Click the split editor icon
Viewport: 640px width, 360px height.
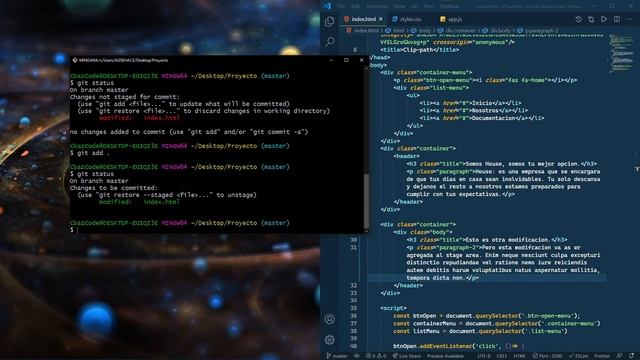(x=617, y=19)
